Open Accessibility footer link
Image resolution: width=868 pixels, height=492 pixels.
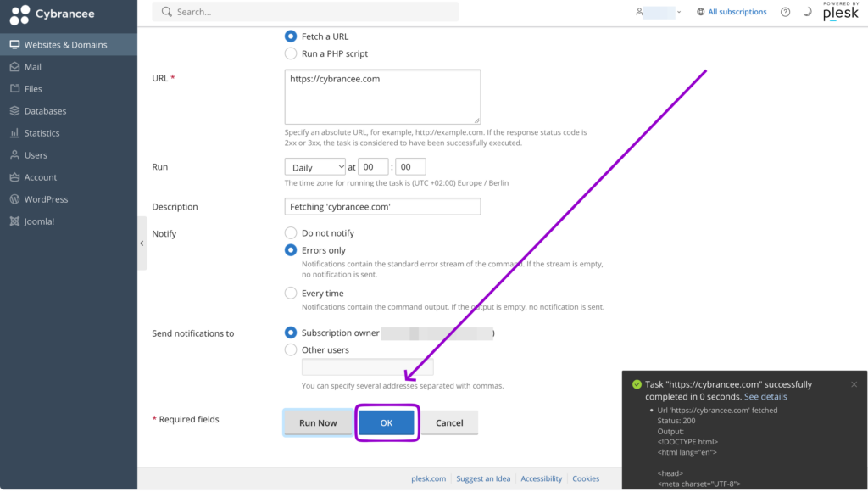(542, 478)
